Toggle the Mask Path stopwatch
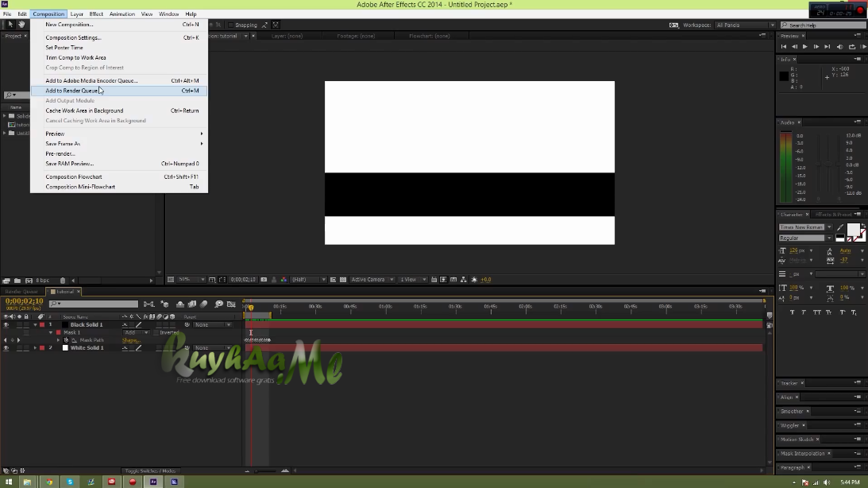The height and width of the screenshot is (488, 868). 66,340
